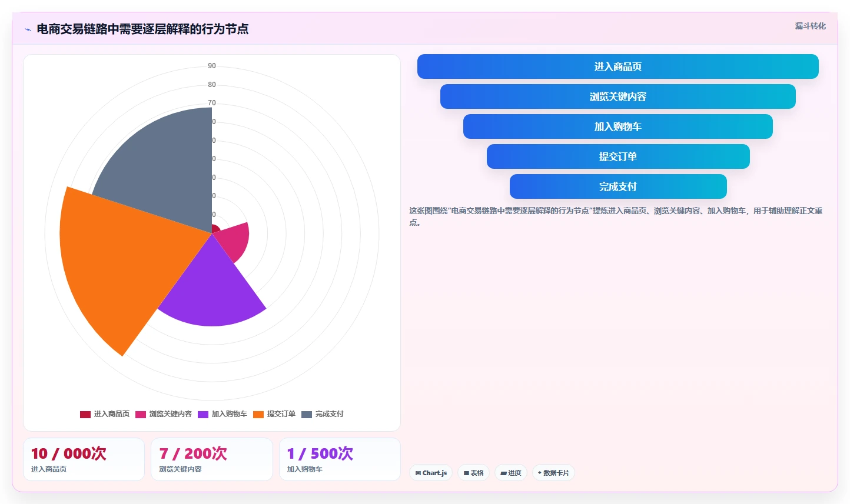Toggle the 提交订单 legend swatch

(x=258, y=415)
